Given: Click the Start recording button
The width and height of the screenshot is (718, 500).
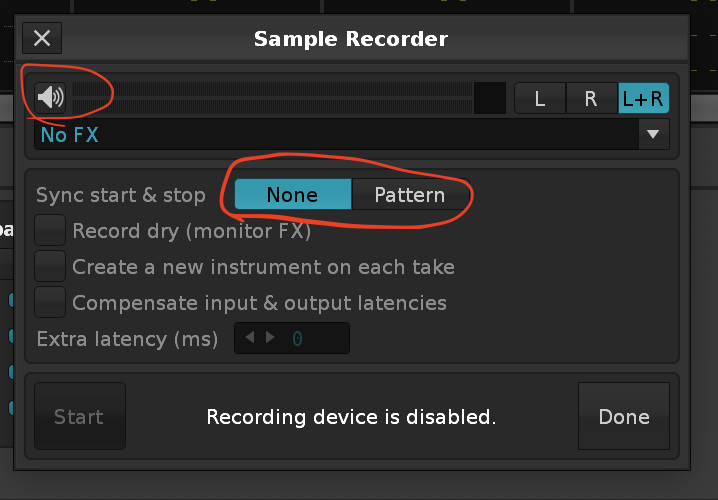Looking at the screenshot, I should (80, 416).
